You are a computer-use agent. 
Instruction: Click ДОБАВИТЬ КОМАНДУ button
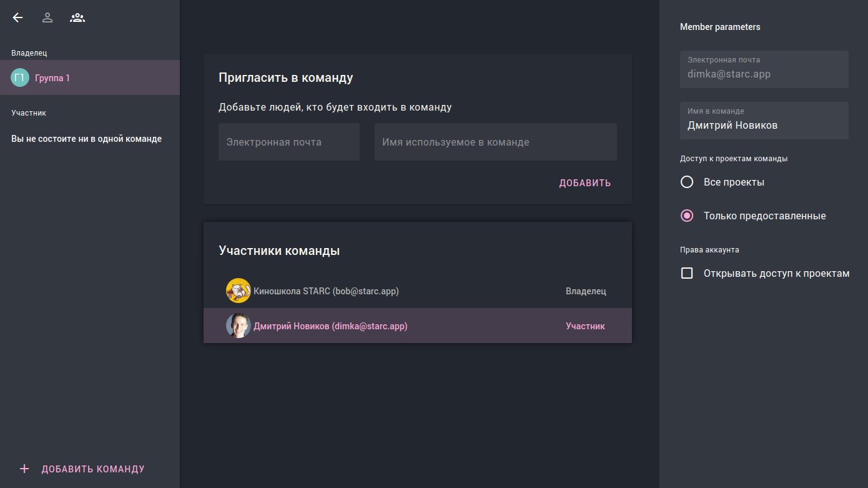tap(93, 469)
